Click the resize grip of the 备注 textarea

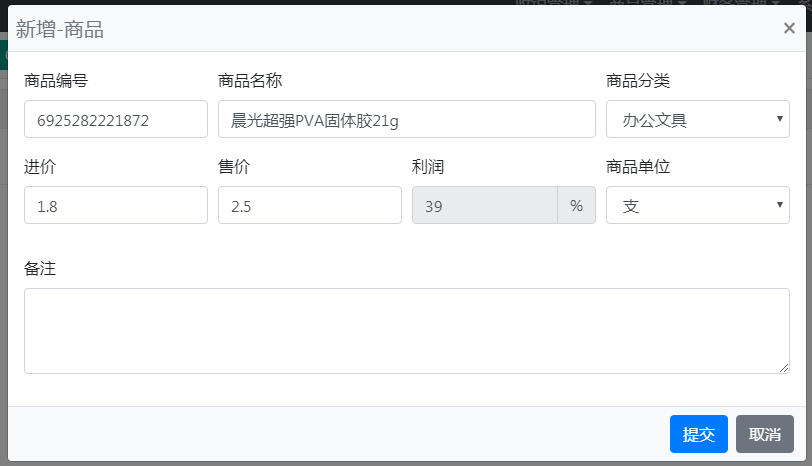point(784,368)
